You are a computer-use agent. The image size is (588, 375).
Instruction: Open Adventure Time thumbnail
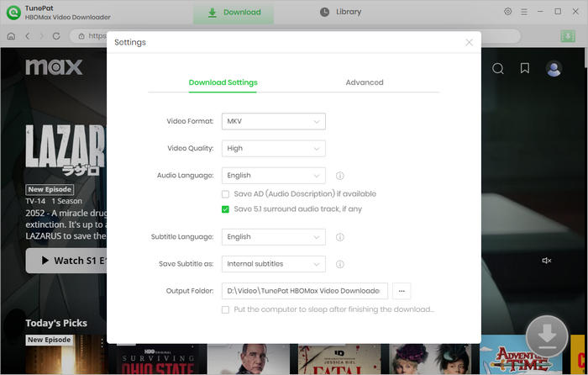click(x=521, y=355)
